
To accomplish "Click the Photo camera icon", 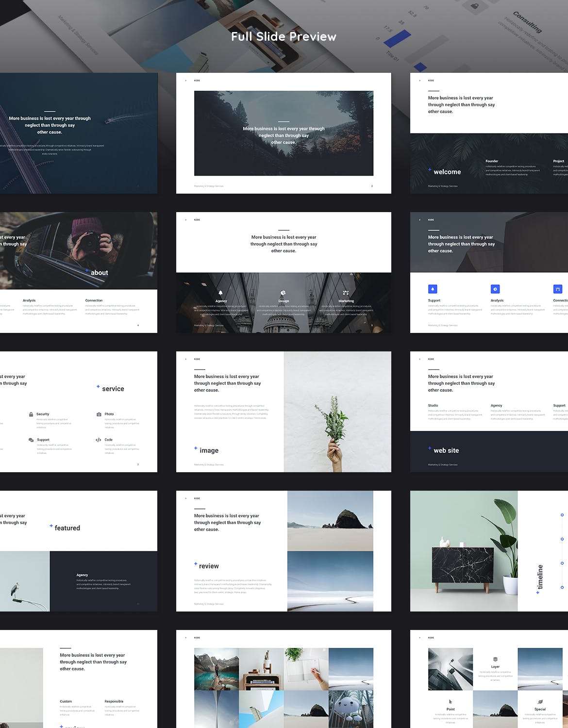I will 99,414.
